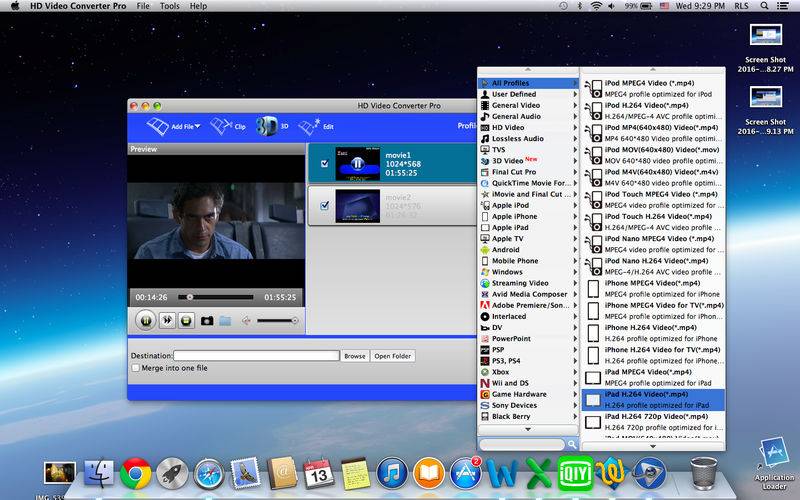Expand the Apple iPhone category
Screen dimensions: 800x500
[x=528, y=216]
